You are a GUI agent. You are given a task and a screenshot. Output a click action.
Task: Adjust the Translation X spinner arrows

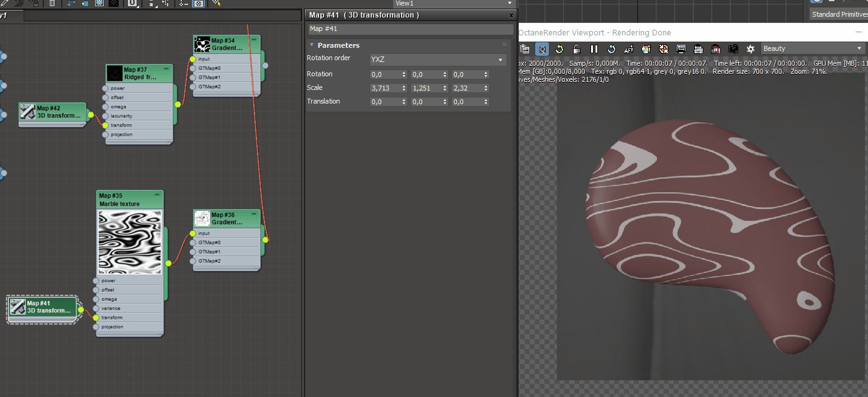404,102
